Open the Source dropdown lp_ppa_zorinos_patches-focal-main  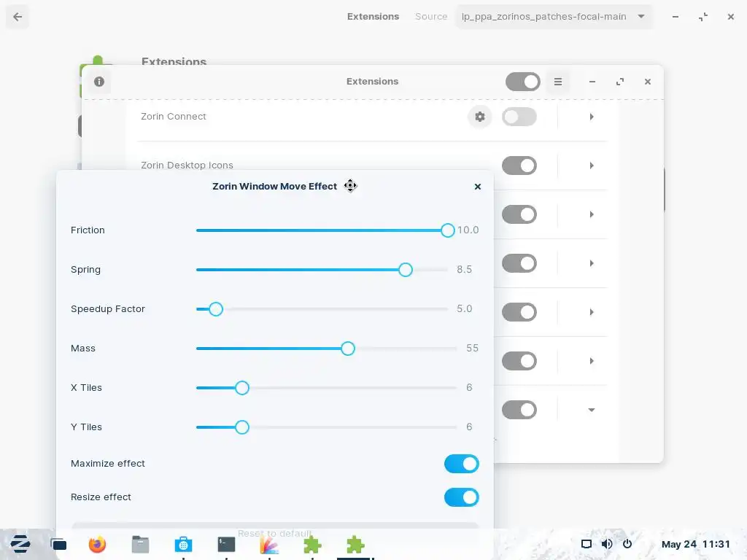pyautogui.click(x=553, y=17)
